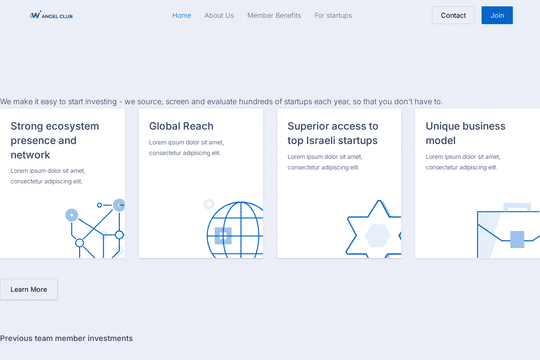
Task: Select For startups nav link
Action: (x=333, y=16)
